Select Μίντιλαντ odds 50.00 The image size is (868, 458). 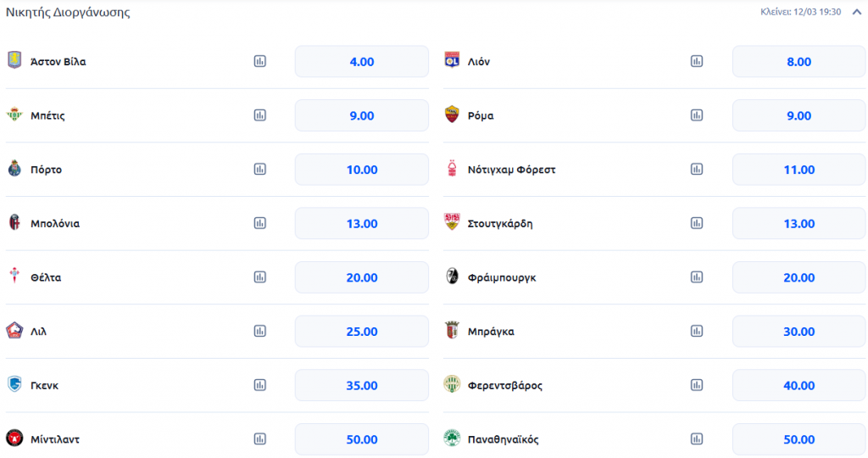tap(362, 438)
